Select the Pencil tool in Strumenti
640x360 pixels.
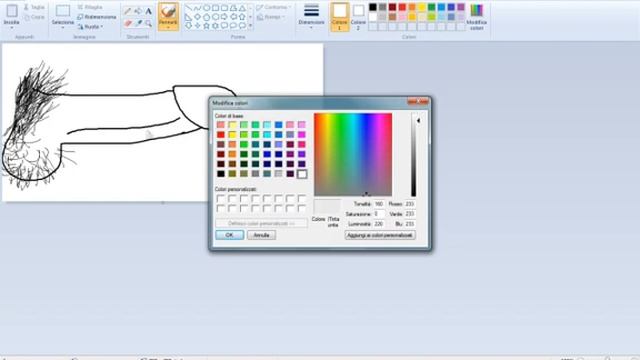click(128, 11)
